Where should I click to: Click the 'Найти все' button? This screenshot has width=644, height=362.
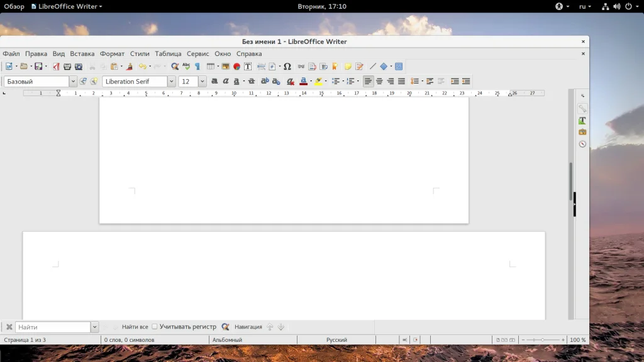135,327
